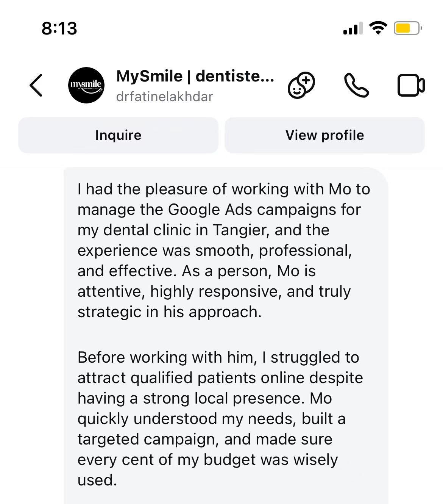This screenshot has height=504, width=443.
Task: Tap the cellular signal bars icon
Action: point(353,28)
